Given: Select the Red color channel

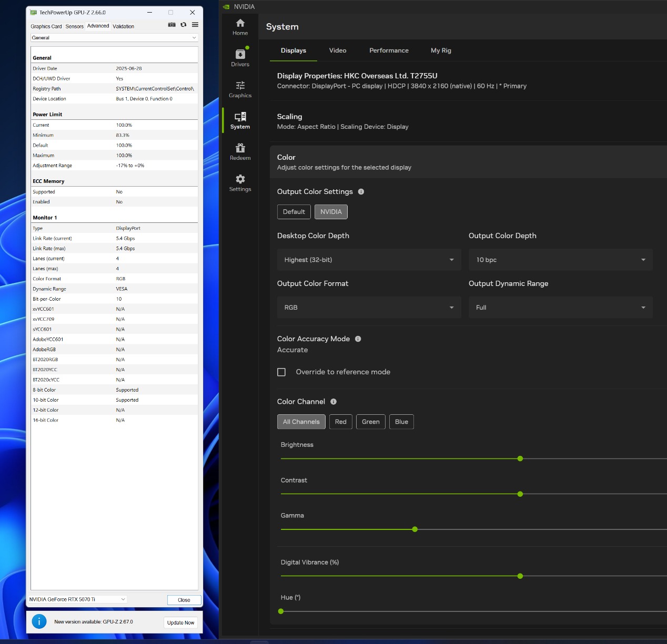Looking at the screenshot, I should coord(340,422).
